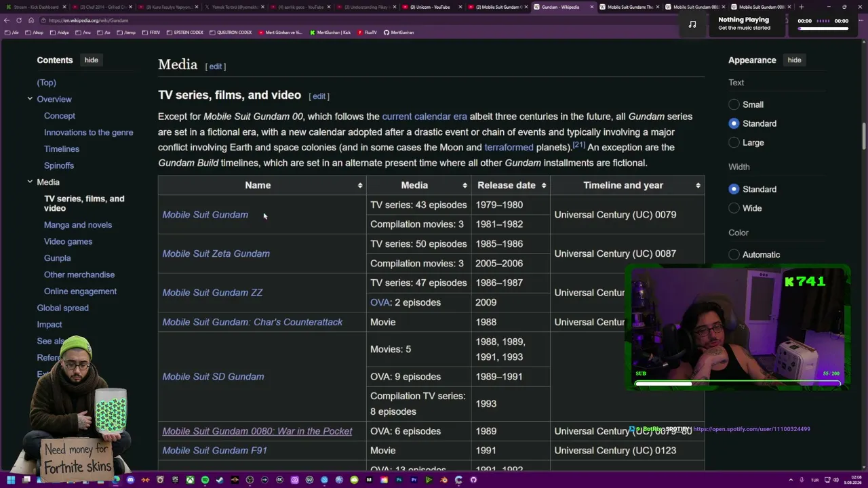Click the 'TV series: 43 episodes' cell
This screenshot has height=488, width=868.
418,205
